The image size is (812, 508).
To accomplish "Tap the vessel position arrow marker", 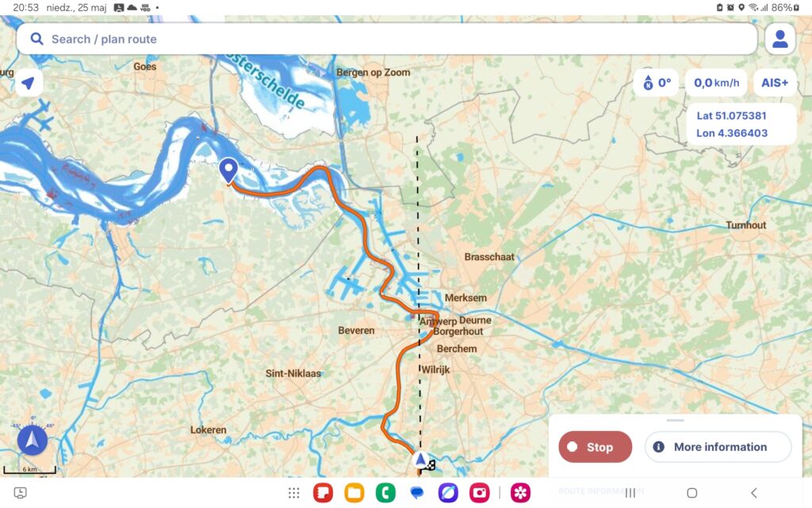I will click(x=420, y=460).
